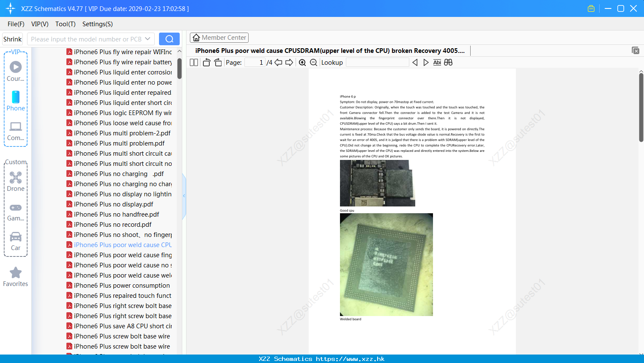
Task: Go to previous page arrow
Action: click(278, 63)
